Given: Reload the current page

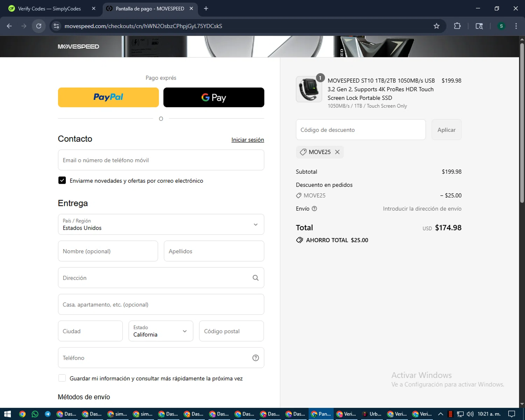Looking at the screenshot, I should coord(39,26).
